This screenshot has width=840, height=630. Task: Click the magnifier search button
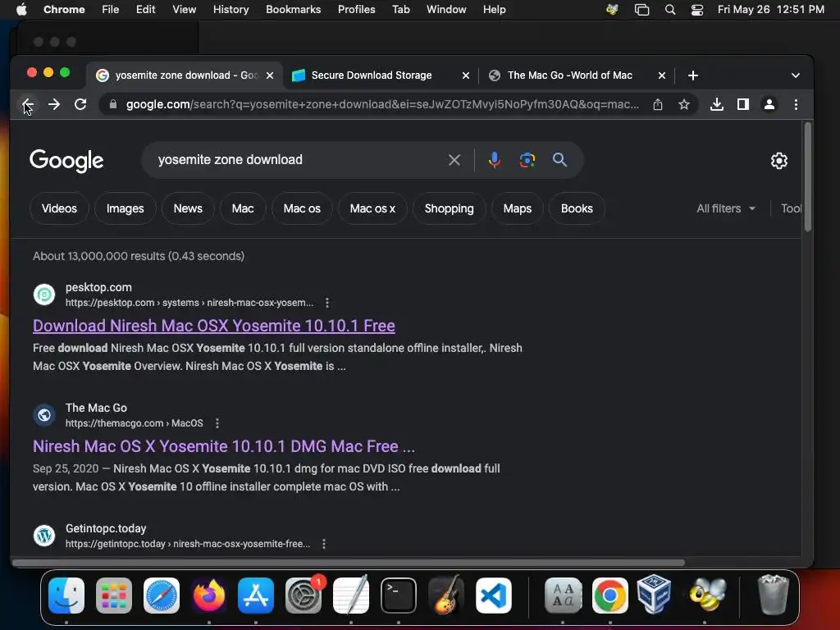[x=559, y=160]
